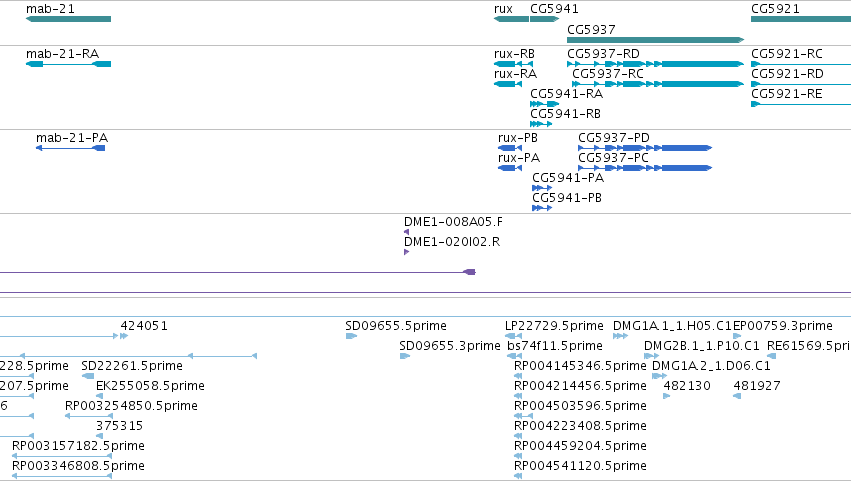Image resolution: width=851 pixels, height=481 pixels.
Task: Select the RP003157182.5prime EST
Action: (62, 457)
